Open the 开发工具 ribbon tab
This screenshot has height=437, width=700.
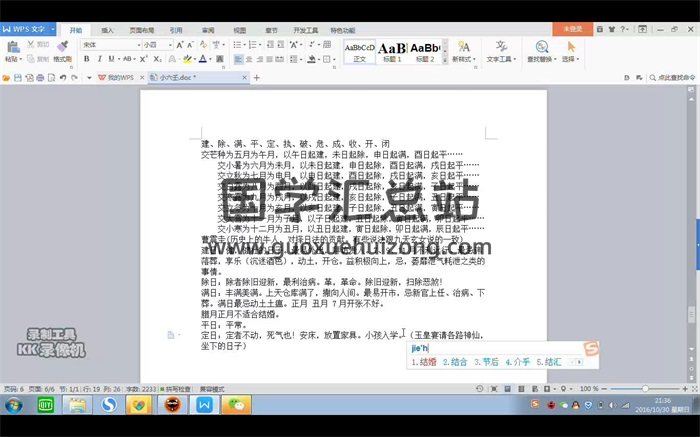[x=306, y=30]
